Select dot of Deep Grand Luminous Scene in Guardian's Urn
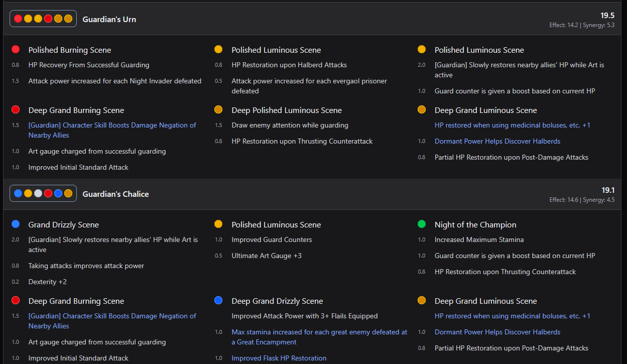Image resolution: width=627 pixels, height=364 pixels. point(422,109)
